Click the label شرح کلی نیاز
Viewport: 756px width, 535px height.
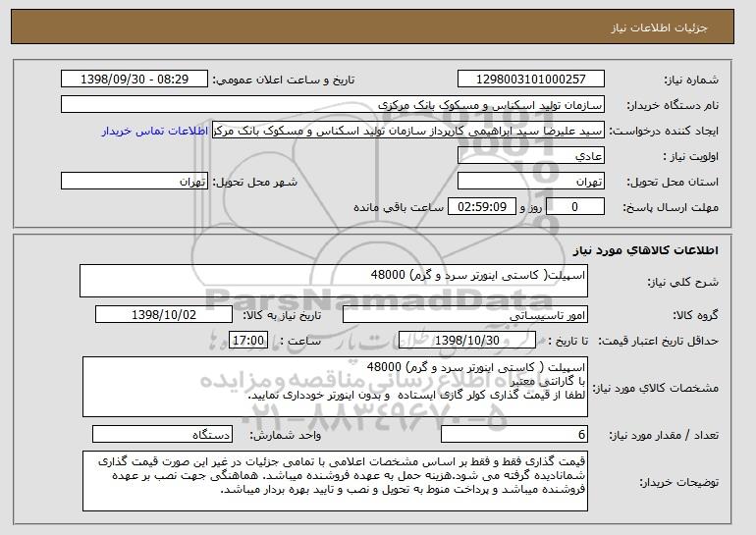[682, 283]
